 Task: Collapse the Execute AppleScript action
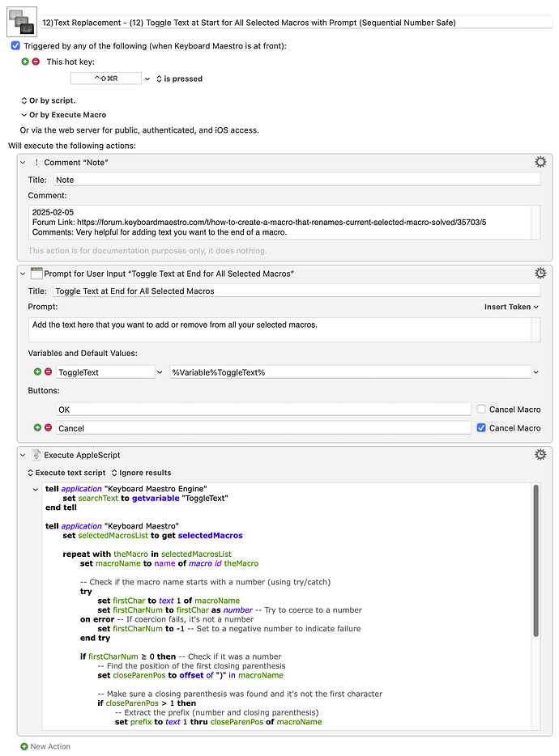[x=23, y=455]
